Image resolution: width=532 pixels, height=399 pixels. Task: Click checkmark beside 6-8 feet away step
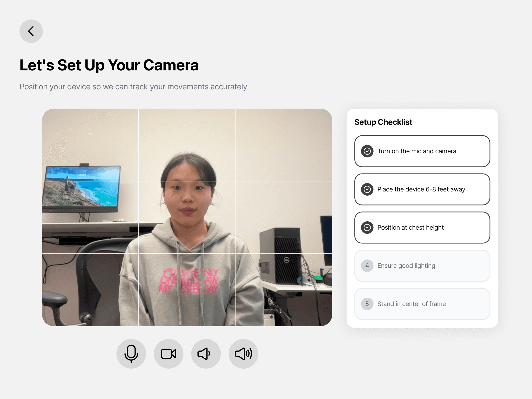[367, 189]
